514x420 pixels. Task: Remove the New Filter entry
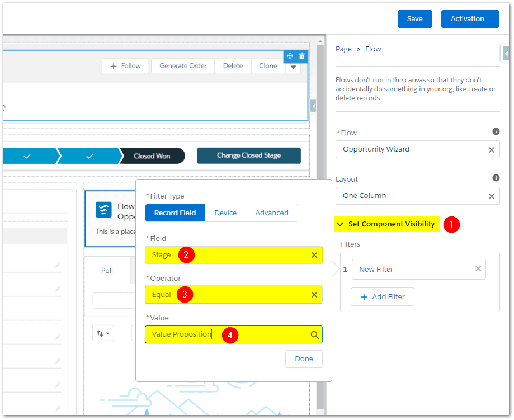point(478,269)
